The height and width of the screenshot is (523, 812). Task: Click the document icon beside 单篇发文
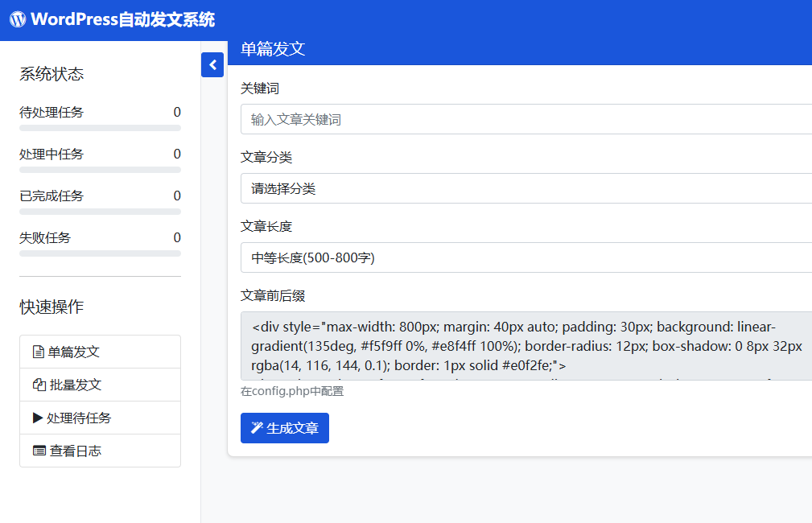click(38, 352)
